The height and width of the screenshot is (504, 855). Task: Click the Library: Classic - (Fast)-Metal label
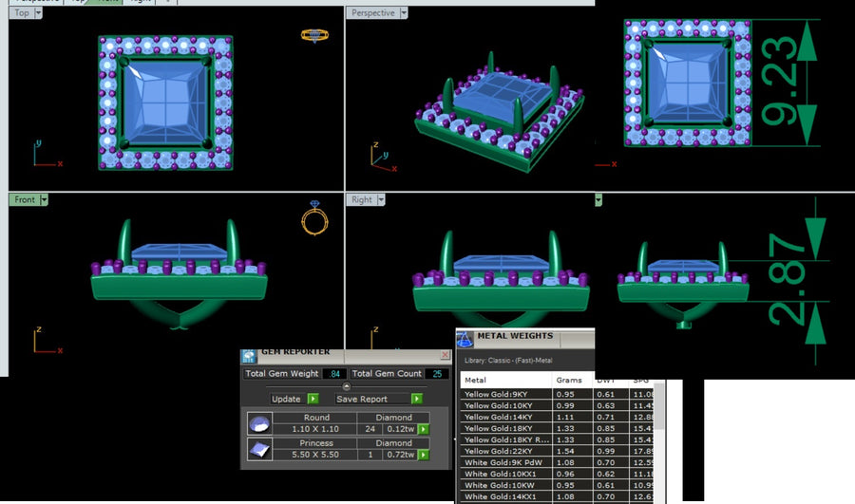point(508,361)
